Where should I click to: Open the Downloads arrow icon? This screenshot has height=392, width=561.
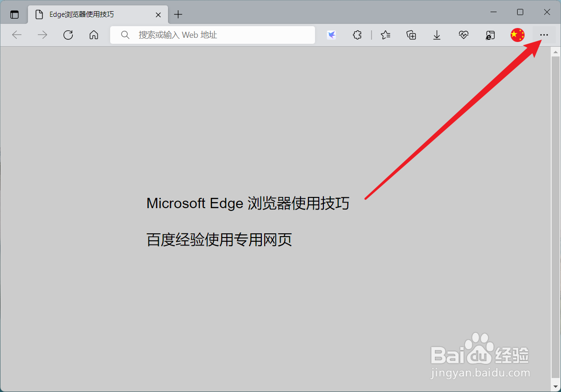click(x=437, y=35)
